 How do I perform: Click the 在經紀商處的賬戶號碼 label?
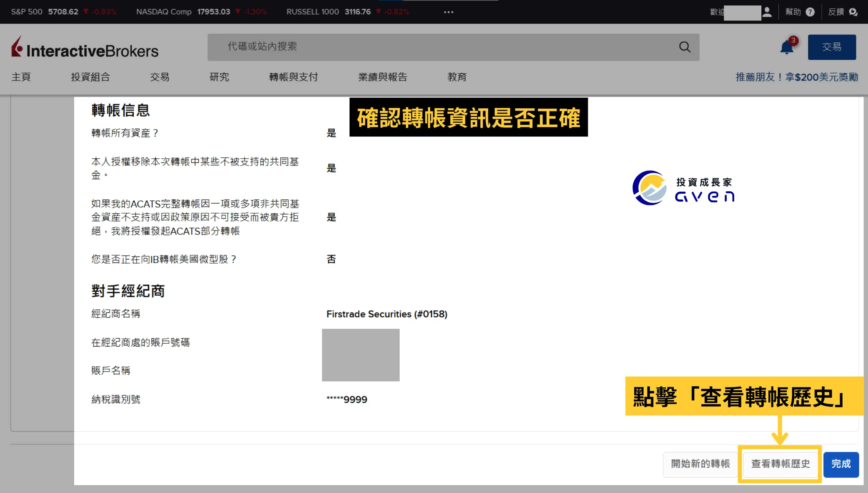click(x=140, y=343)
